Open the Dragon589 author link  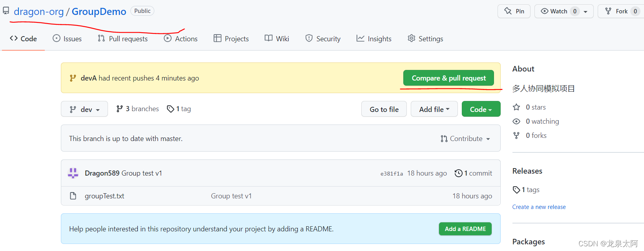click(102, 173)
